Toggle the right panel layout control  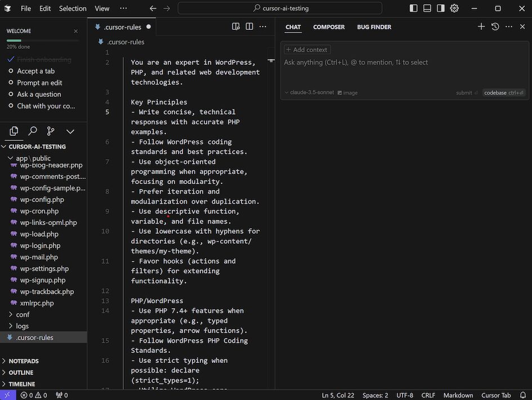[x=441, y=8]
